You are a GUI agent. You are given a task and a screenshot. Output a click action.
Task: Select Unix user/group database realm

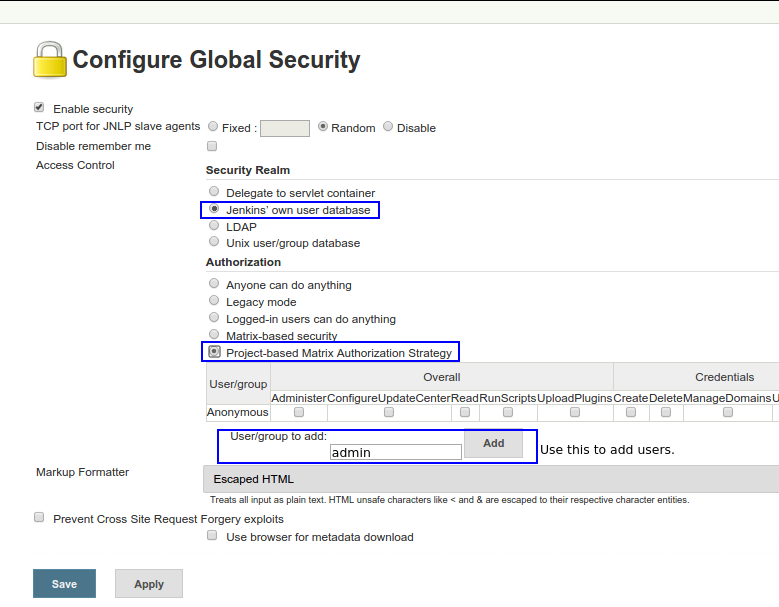pos(214,241)
